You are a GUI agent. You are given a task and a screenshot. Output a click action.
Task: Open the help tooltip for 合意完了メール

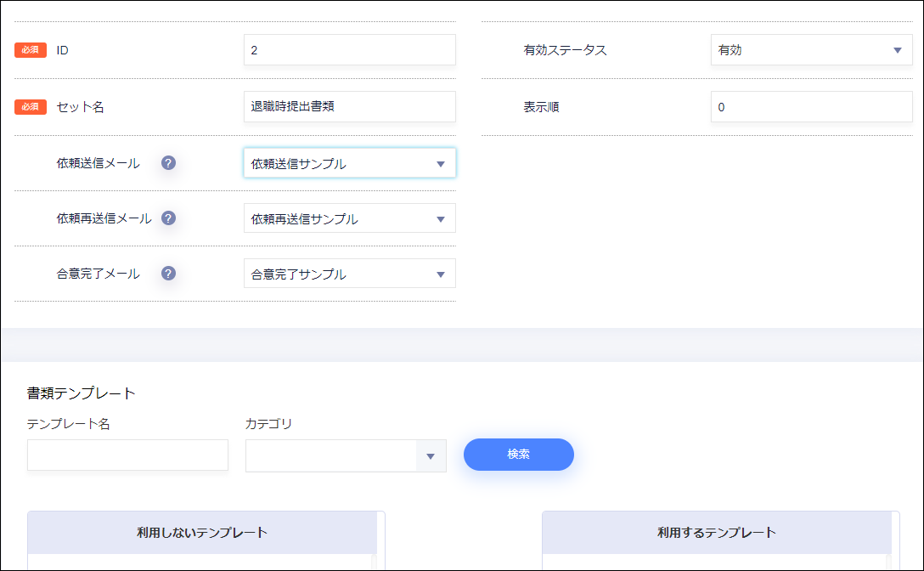tap(168, 273)
